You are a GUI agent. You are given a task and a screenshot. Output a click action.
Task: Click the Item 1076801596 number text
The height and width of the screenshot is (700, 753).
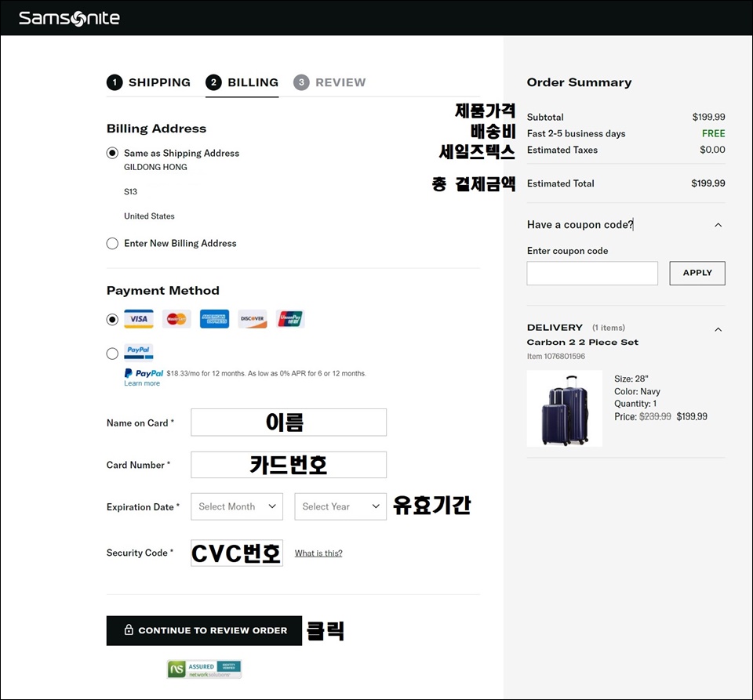(556, 357)
